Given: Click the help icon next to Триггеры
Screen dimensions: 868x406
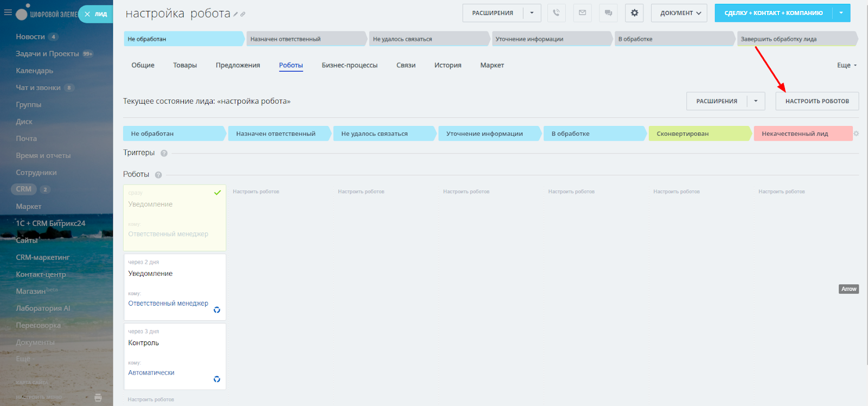Looking at the screenshot, I should pos(164,153).
